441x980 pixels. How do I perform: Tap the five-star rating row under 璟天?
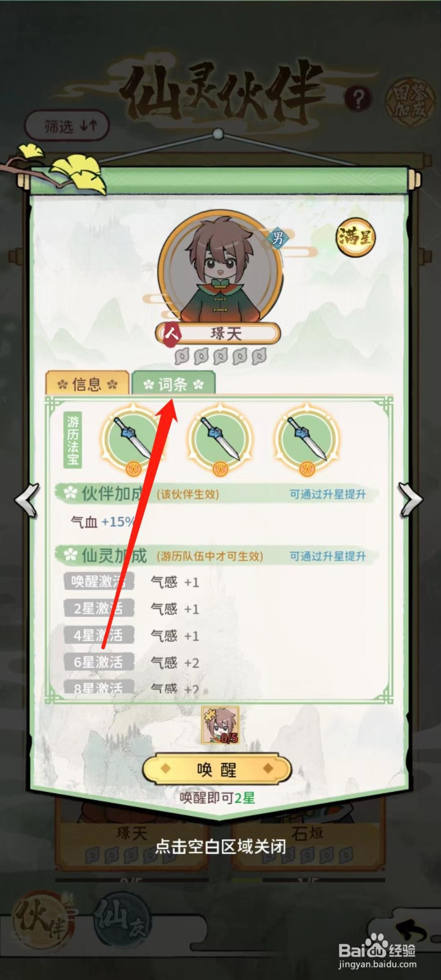pyautogui.click(x=221, y=356)
